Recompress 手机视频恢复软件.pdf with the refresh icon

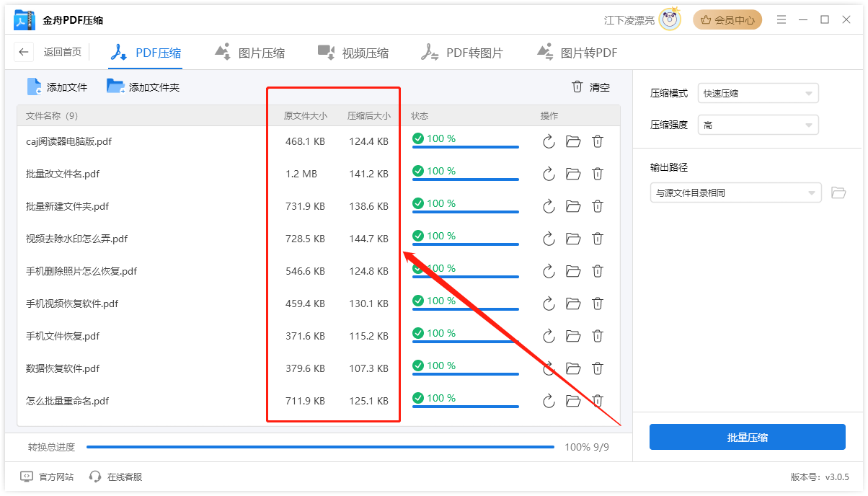tap(549, 304)
